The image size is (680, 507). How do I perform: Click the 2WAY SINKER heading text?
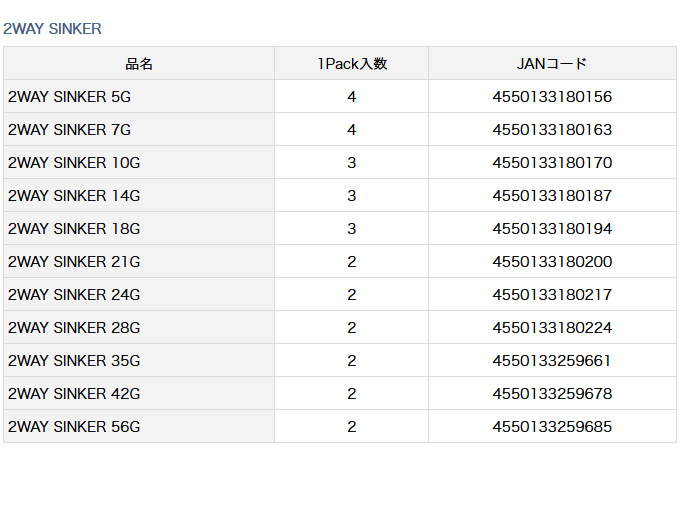click(52, 29)
